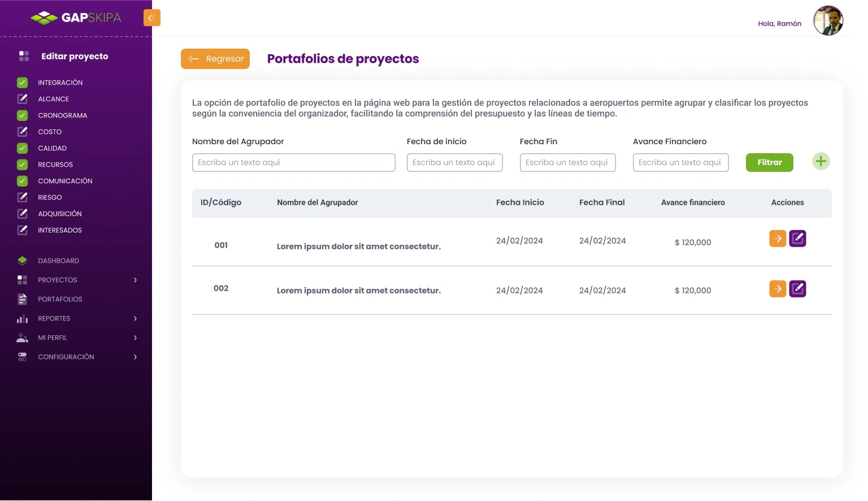Expand the CONFIGURACIÓN submenu chevron

click(x=135, y=357)
